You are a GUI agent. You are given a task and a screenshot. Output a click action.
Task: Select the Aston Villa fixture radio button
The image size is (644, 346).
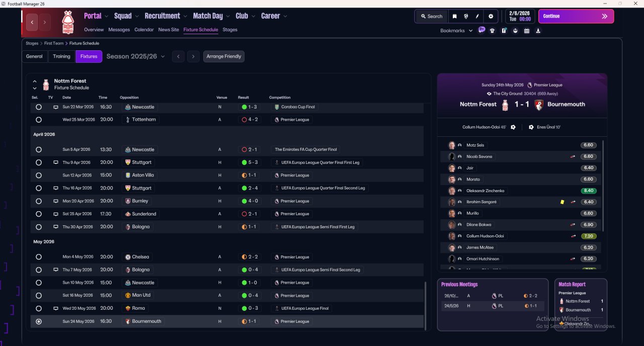click(x=39, y=176)
